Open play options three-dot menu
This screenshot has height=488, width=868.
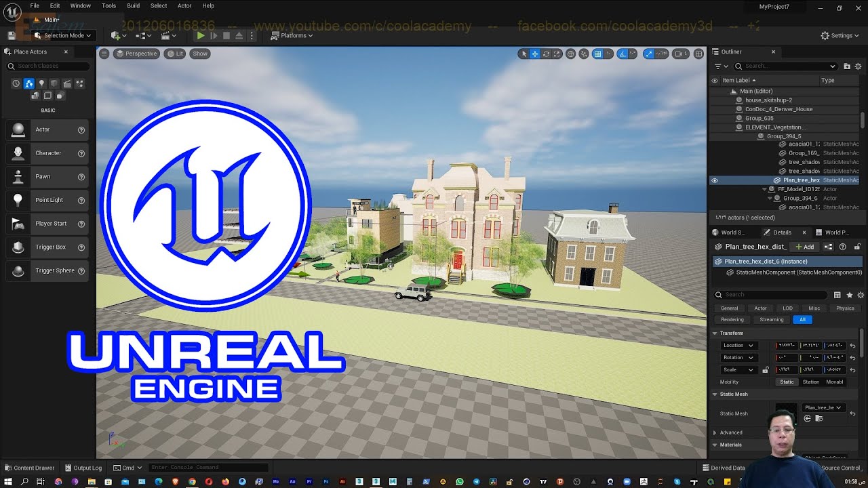tap(252, 35)
